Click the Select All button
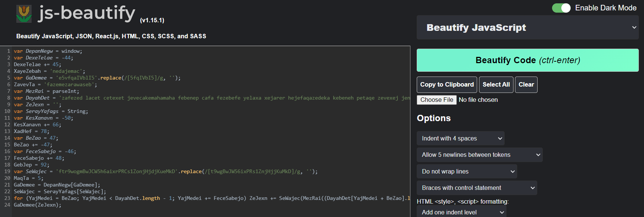Viewport: 644px width, 217px height. [496, 85]
